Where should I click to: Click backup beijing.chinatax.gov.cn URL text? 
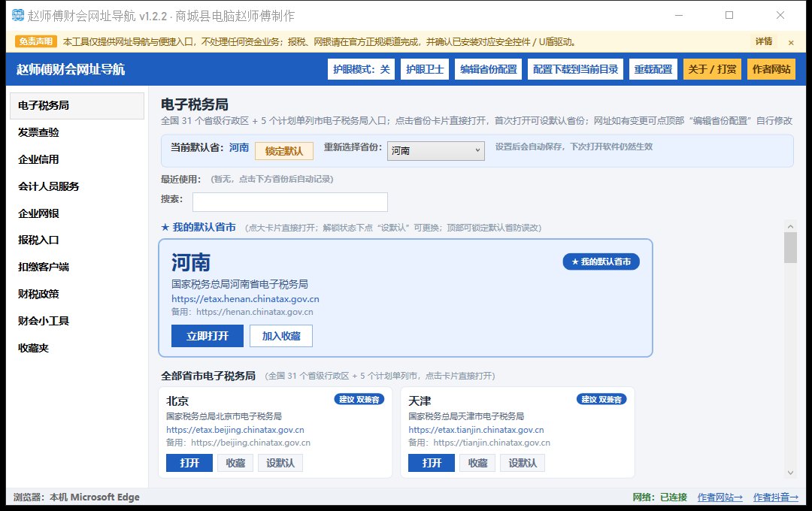coord(250,443)
